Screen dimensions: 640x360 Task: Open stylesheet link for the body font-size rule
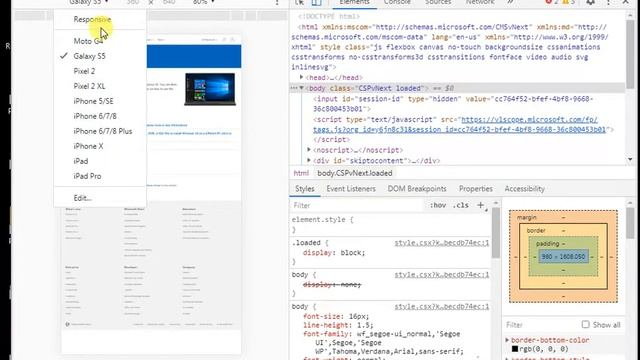[x=442, y=307]
